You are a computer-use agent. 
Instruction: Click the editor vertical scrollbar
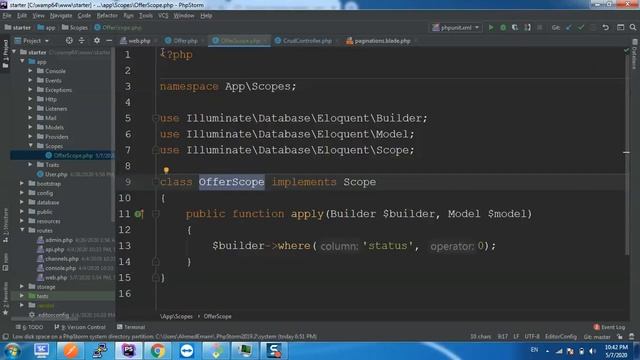(x=627, y=155)
